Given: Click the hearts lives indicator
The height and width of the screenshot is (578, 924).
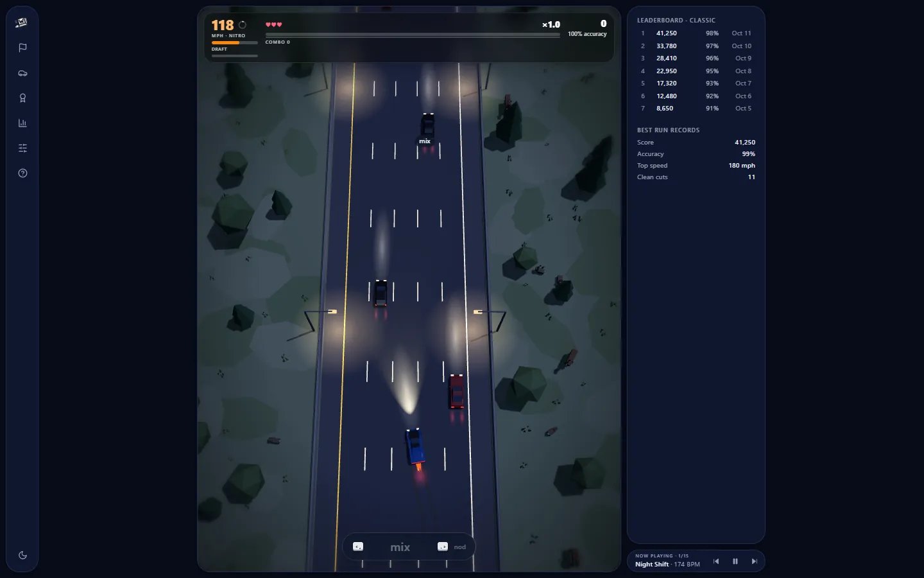Looking at the screenshot, I should pos(274,24).
